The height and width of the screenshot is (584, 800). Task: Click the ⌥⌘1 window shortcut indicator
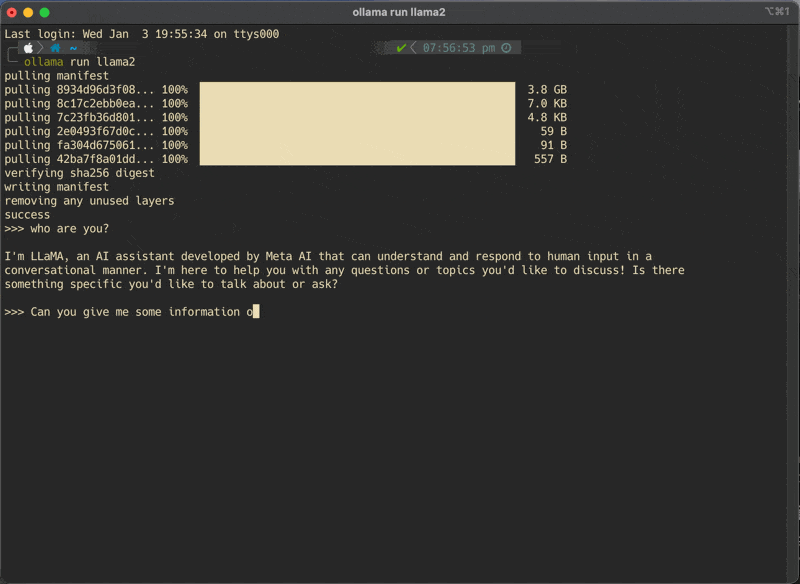point(777,12)
